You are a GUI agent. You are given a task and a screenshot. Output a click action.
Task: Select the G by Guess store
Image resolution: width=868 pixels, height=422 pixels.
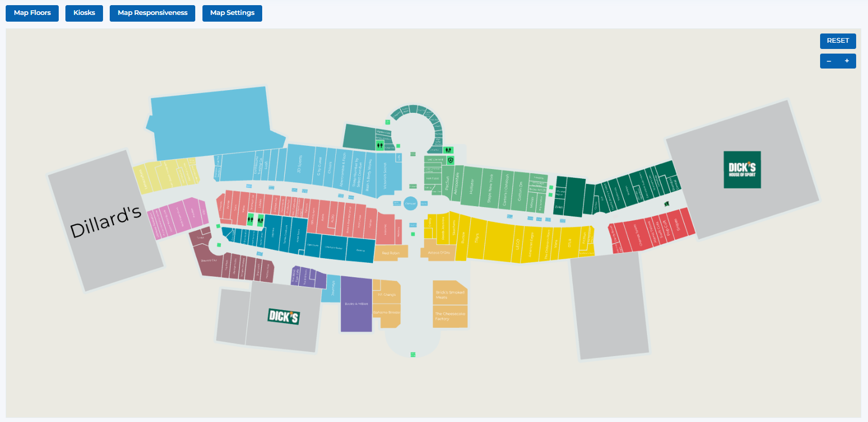(x=319, y=166)
